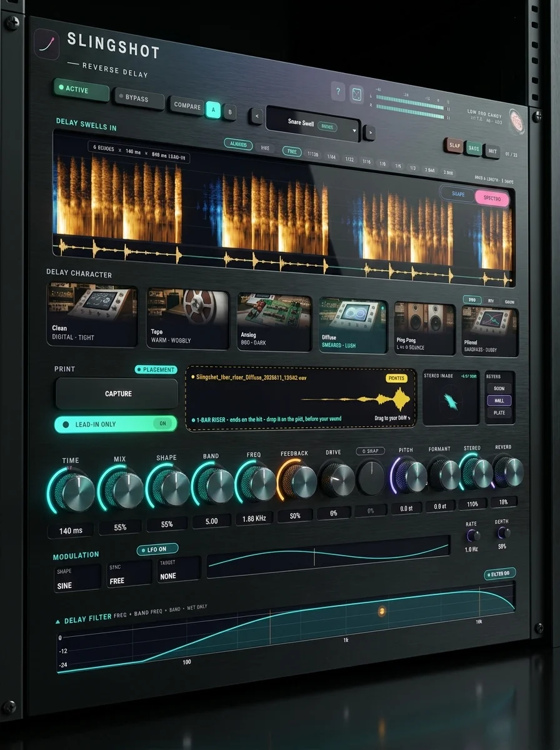Toggle the PLACEMENT pill
The height and width of the screenshot is (750, 560).
(x=156, y=369)
